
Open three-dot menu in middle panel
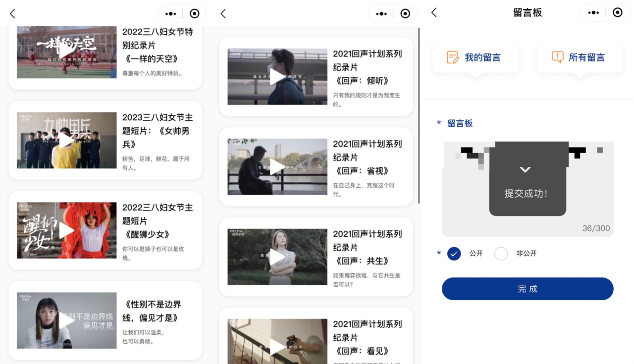tap(381, 14)
